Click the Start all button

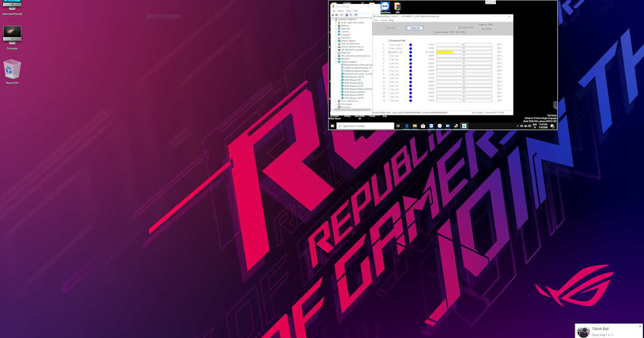(x=391, y=28)
